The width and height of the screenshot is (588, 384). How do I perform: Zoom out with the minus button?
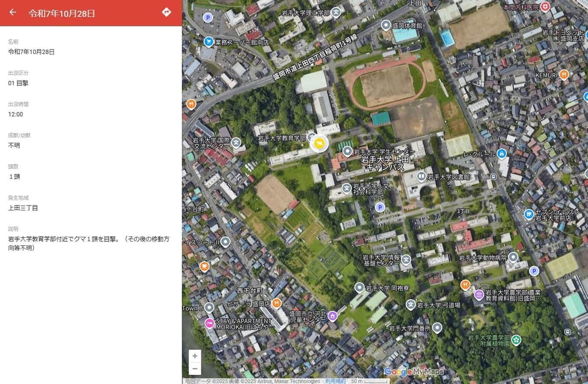coord(195,368)
